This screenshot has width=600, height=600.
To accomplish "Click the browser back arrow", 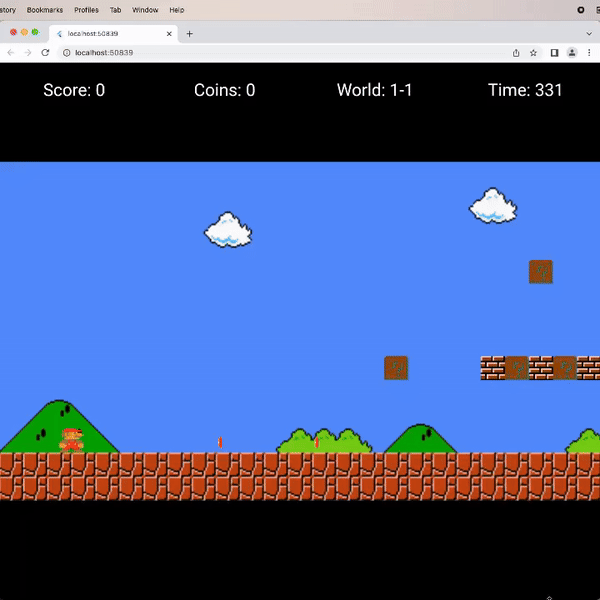I will [10, 52].
